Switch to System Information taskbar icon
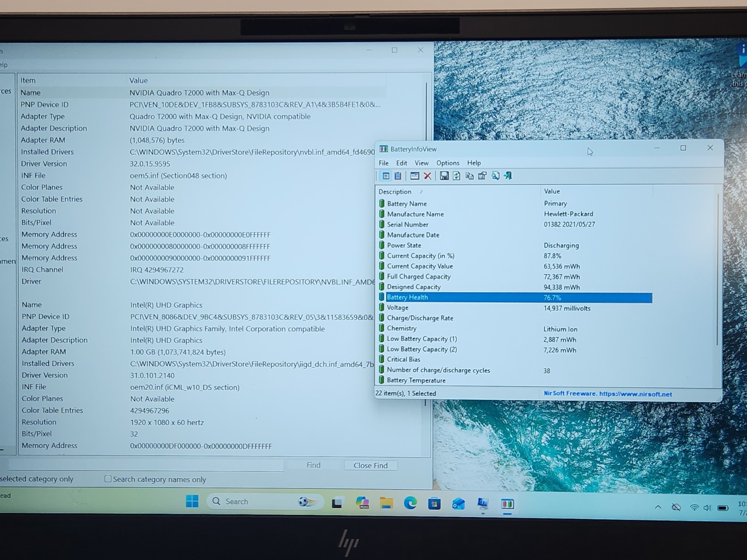This screenshot has height=560, width=747. tap(483, 504)
